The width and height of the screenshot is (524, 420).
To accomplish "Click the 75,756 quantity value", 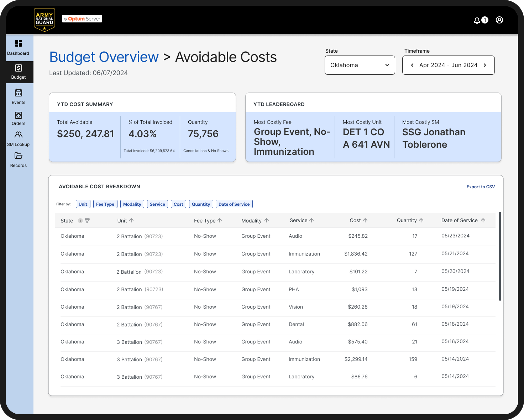I will coord(203,134).
